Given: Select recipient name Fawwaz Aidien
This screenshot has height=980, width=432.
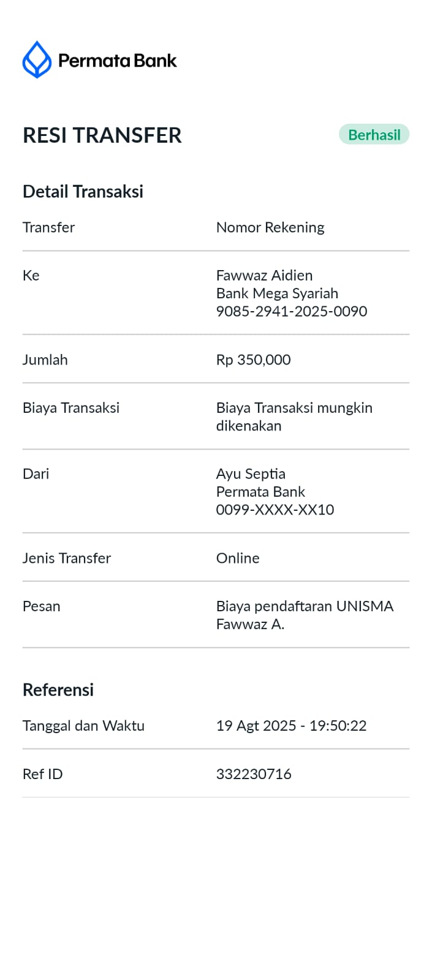Looking at the screenshot, I should tap(264, 275).
